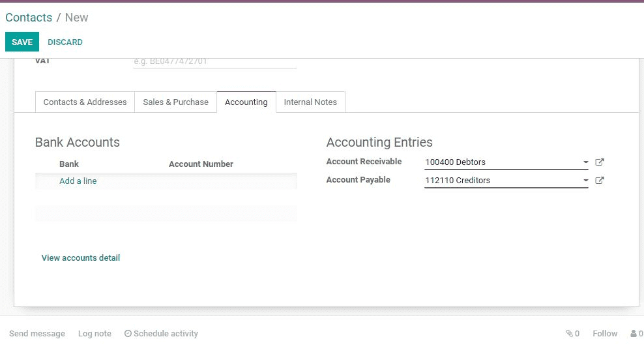
Task: Expand the Account Receivable dropdown arrow
Action: (585, 162)
